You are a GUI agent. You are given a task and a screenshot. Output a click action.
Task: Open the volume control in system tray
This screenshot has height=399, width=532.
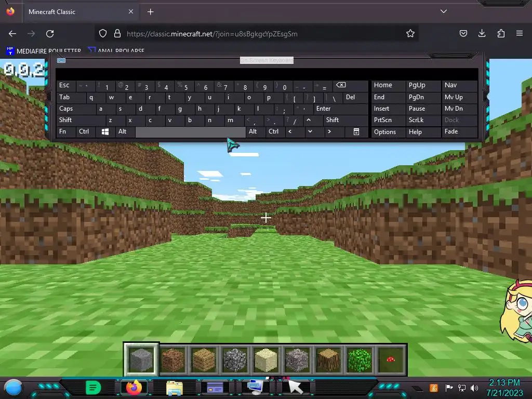coord(474,388)
